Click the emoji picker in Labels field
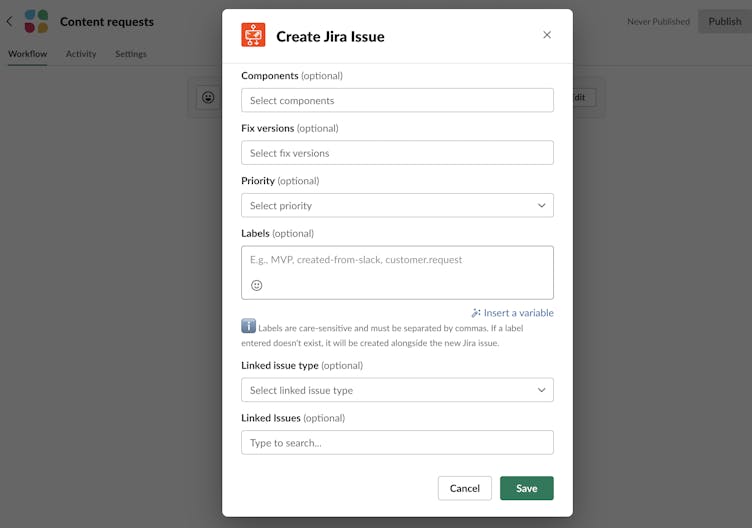 coord(257,285)
